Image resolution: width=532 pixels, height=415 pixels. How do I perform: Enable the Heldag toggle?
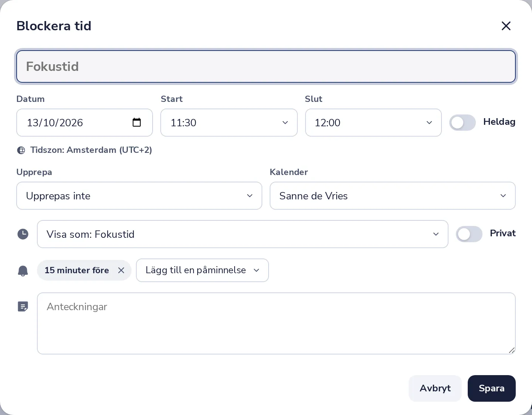point(463,123)
